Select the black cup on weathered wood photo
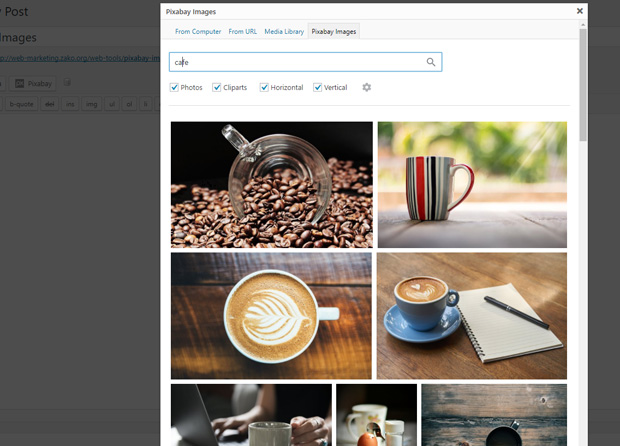This screenshot has width=620, height=446. 494,415
